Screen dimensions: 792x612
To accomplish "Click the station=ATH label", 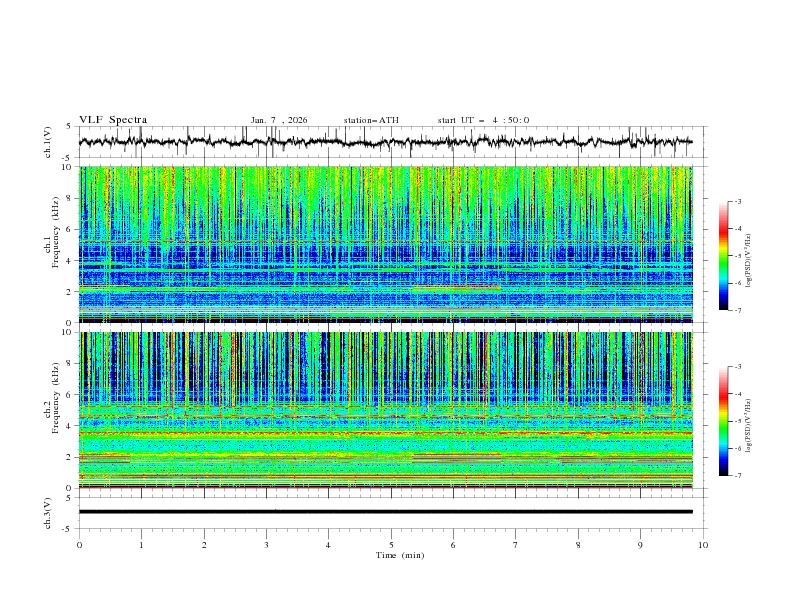I will 371,120.
